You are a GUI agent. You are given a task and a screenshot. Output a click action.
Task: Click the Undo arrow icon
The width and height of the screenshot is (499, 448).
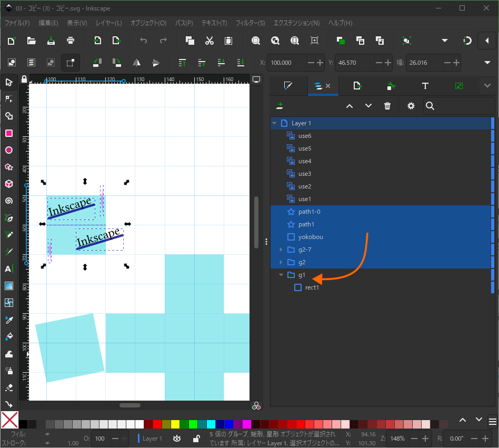[144, 41]
